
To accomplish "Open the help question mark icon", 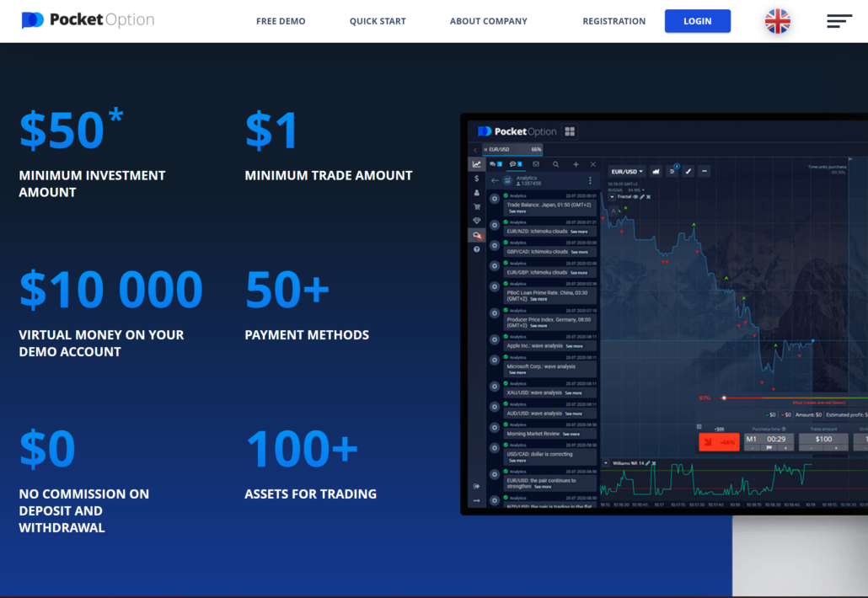I will pos(477,249).
